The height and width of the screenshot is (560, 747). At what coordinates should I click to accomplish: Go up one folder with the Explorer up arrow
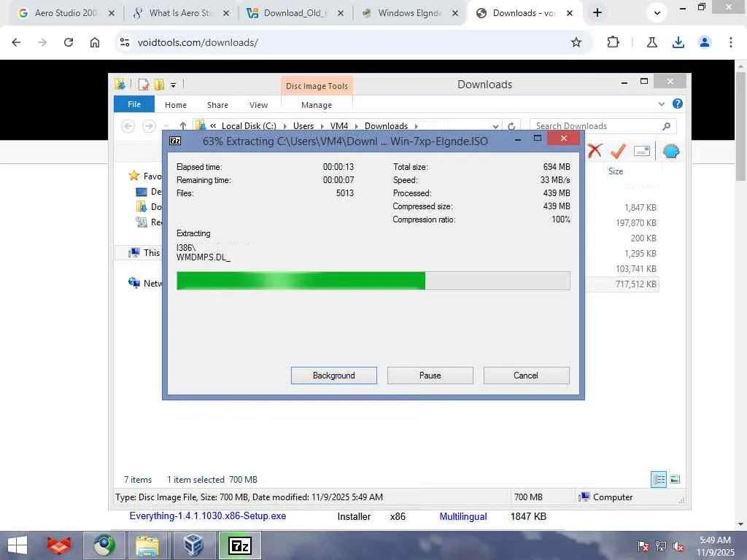[183, 126]
